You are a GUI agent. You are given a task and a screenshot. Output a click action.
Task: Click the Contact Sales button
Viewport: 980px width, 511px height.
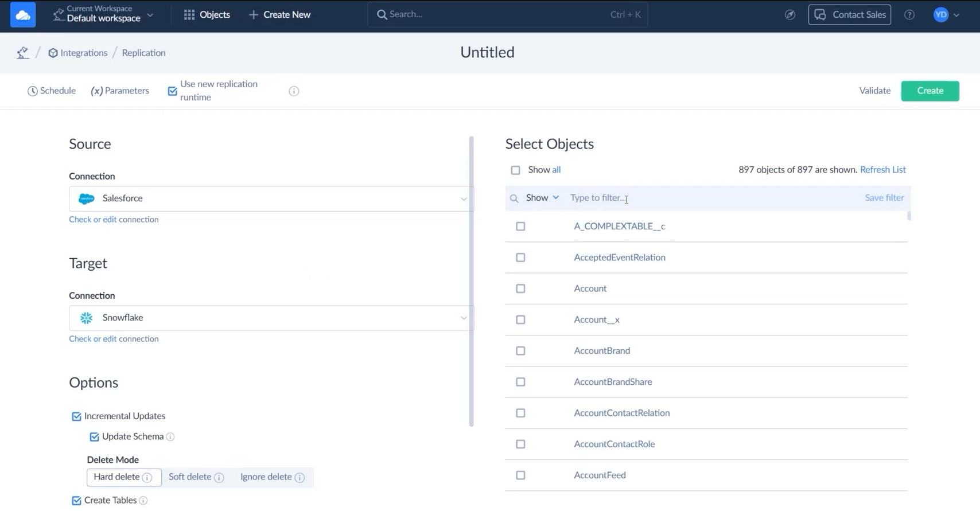coord(850,15)
